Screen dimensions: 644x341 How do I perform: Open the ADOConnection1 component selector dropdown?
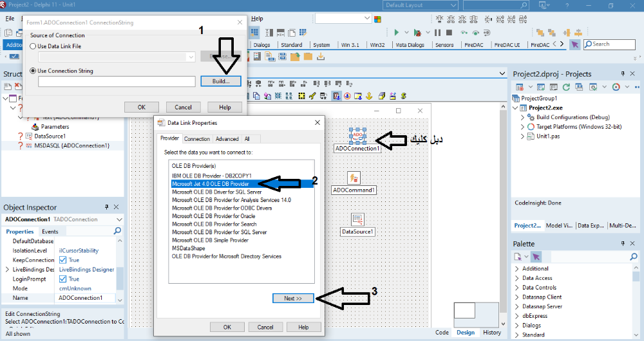click(x=119, y=219)
